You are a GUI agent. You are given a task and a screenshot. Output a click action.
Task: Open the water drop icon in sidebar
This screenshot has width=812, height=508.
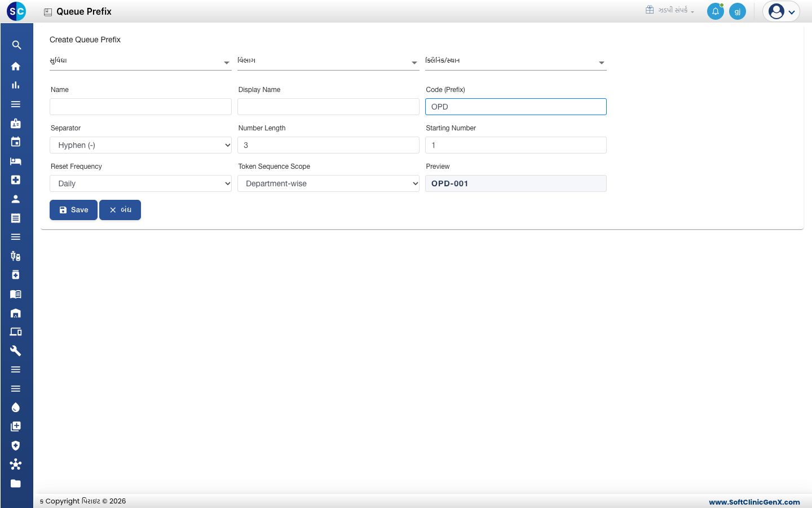pos(16,408)
